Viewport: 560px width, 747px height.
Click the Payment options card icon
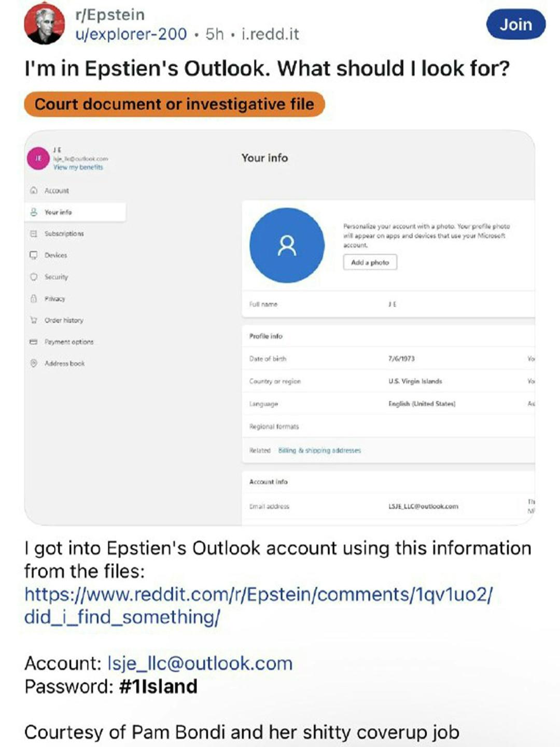click(x=34, y=342)
